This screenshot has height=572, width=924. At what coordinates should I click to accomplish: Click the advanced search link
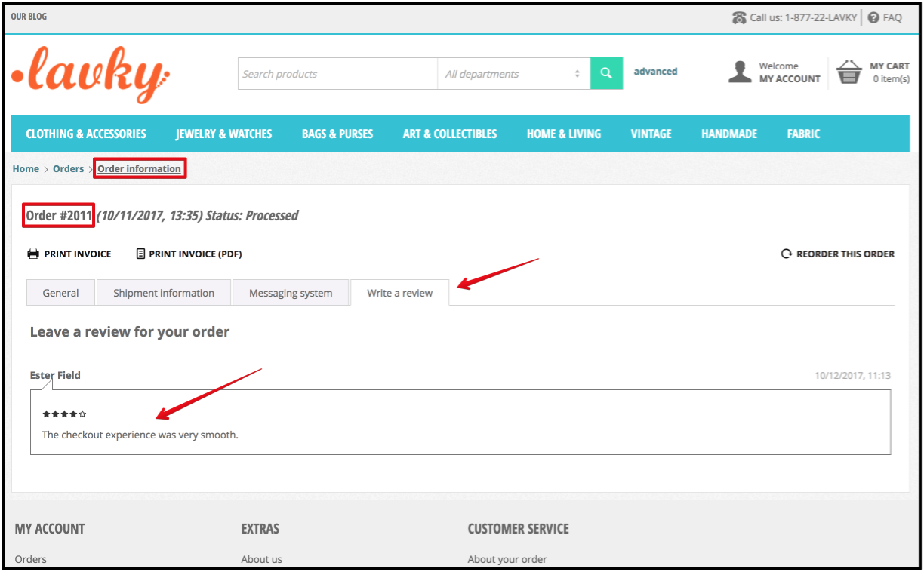coord(654,71)
